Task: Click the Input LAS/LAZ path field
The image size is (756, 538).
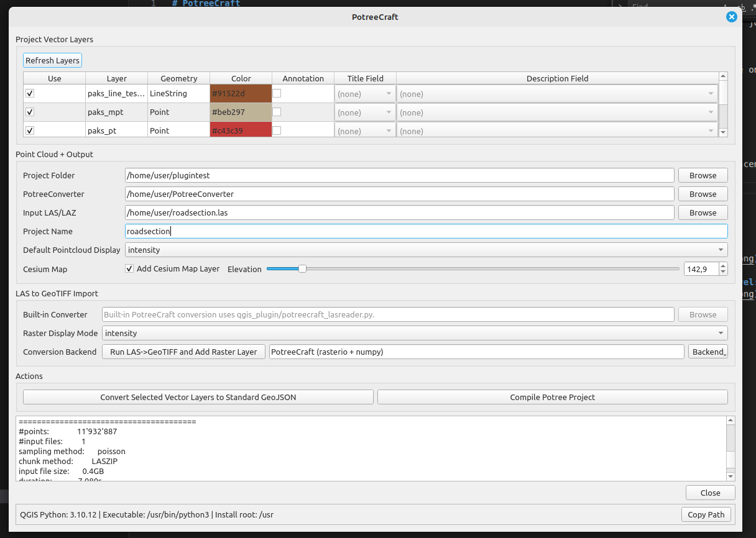Action: tap(399, 212)
